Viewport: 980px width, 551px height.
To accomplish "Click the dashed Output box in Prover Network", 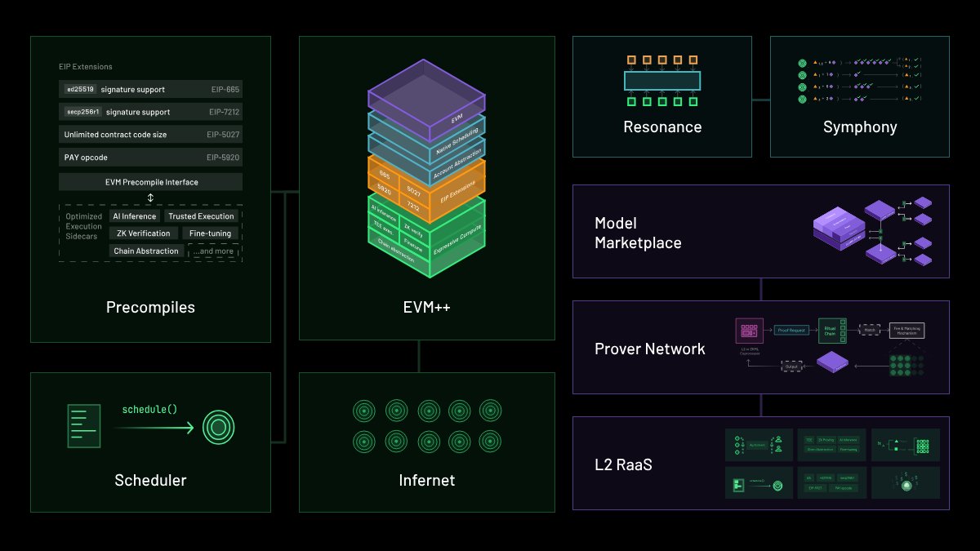I will tap(791, 367).
